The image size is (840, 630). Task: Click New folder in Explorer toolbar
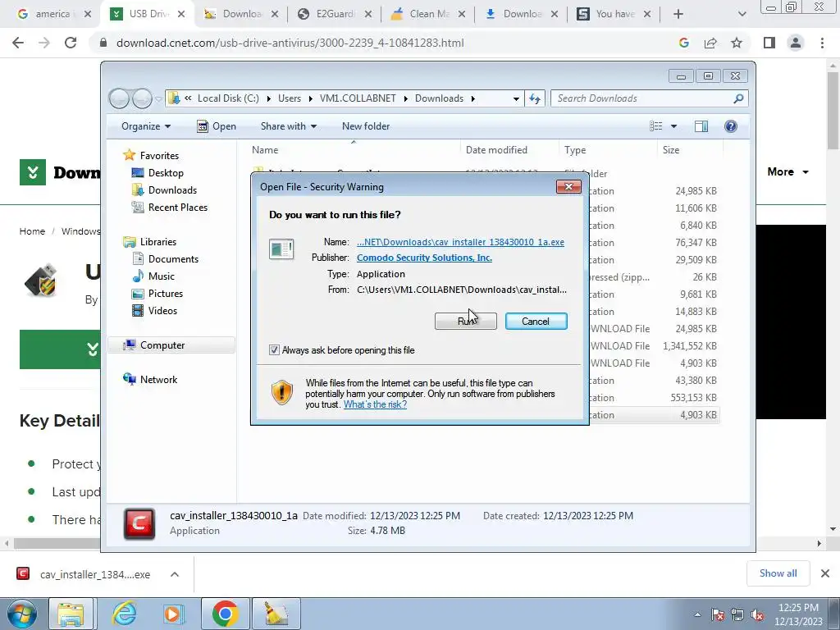(366, 126)
